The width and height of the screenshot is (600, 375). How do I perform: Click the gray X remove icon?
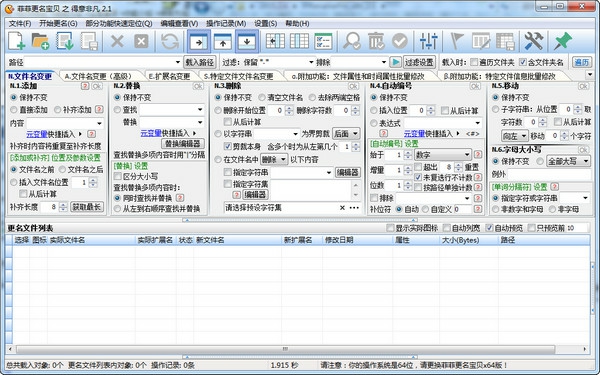pos(117,41)
